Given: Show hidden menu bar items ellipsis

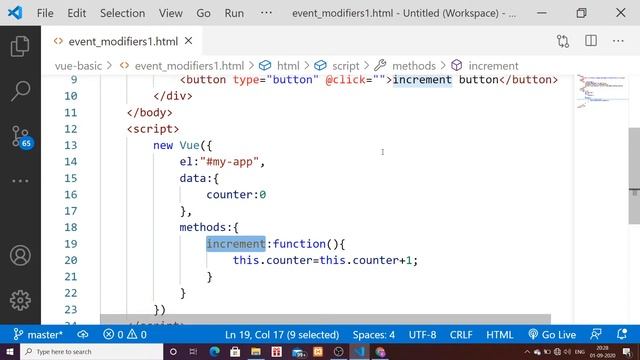Looking at the screenshot, I should (266, 13).
